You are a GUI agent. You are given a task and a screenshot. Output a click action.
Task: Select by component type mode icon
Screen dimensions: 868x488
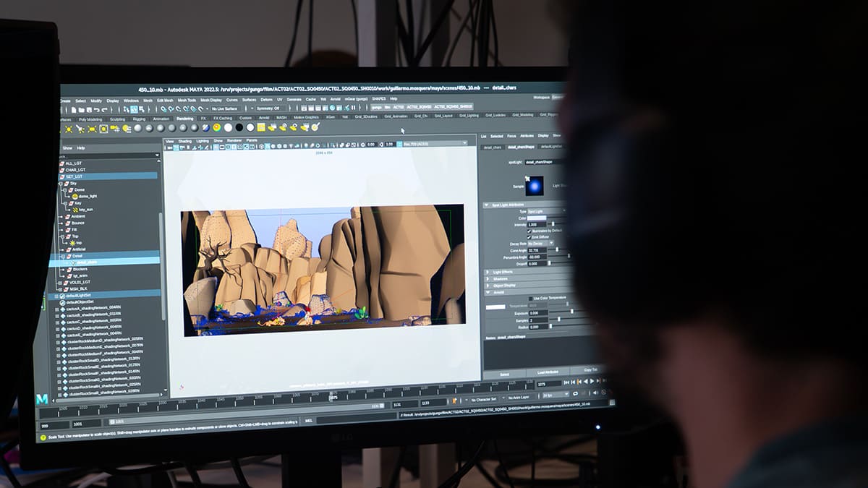pyautogui.click(x=134, y=109)
